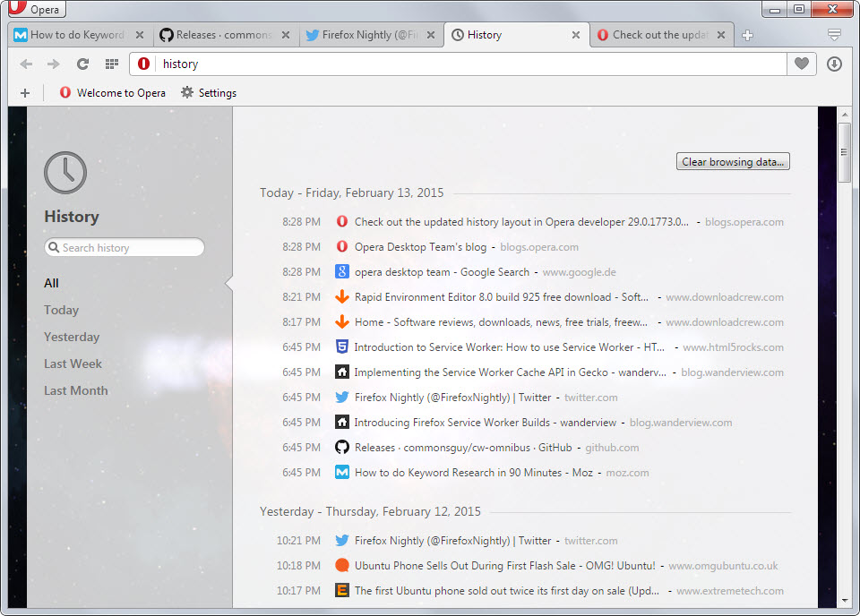Open Welcome to Opera bookmark

tap(113, 93)
